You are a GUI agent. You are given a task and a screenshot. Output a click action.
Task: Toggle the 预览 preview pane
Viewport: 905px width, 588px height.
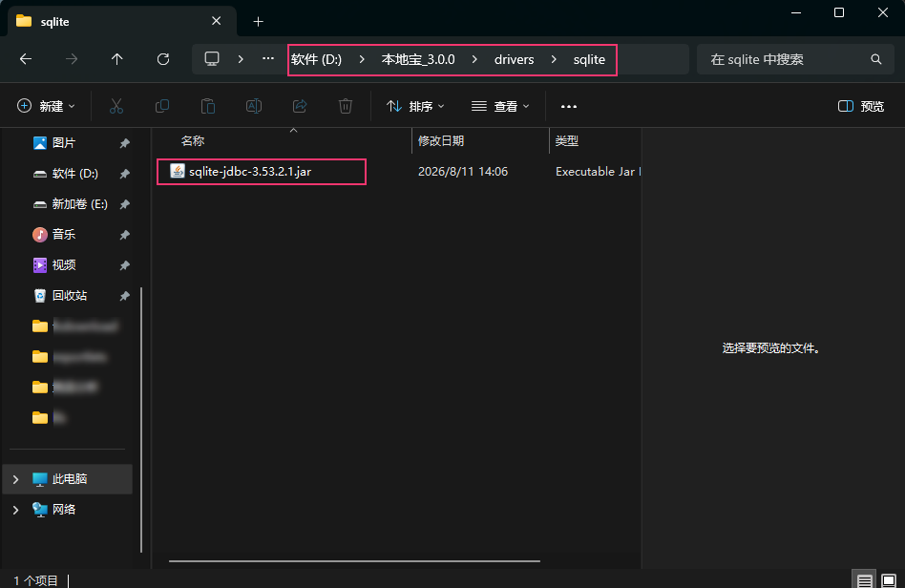pos(860,106)
